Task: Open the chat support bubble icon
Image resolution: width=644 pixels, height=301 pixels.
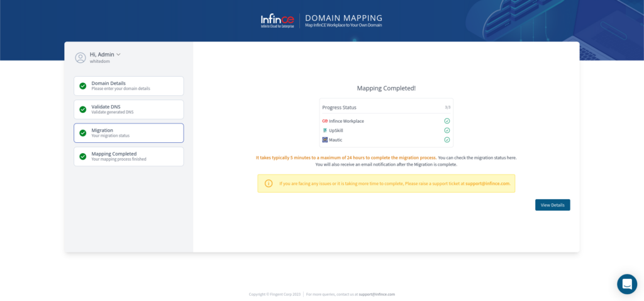Action: tap(627, 284)
